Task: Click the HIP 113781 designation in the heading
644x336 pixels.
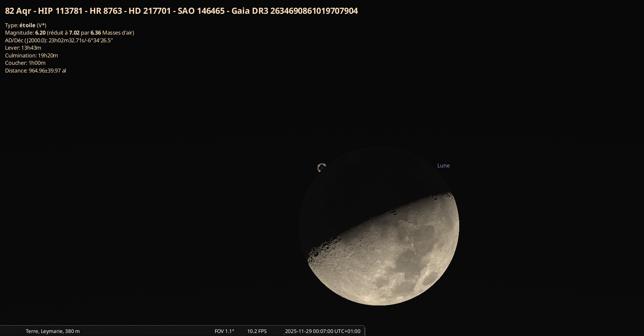Action: 60,11
